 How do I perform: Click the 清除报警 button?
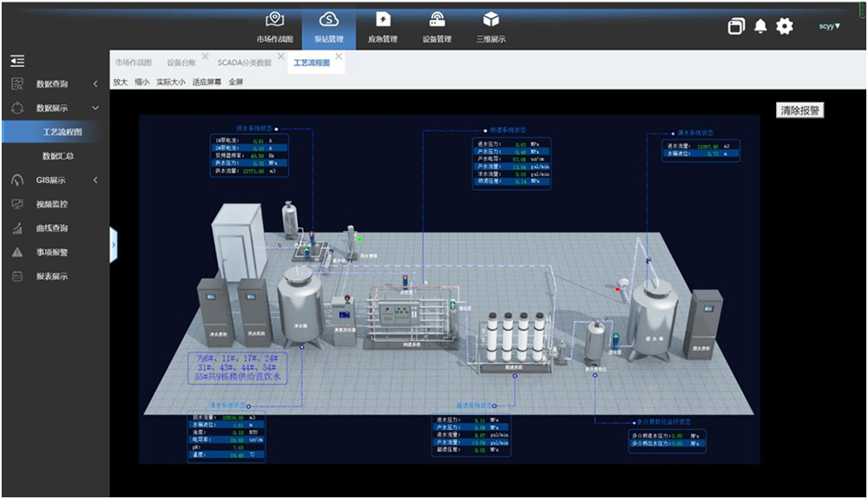[799, 110]
